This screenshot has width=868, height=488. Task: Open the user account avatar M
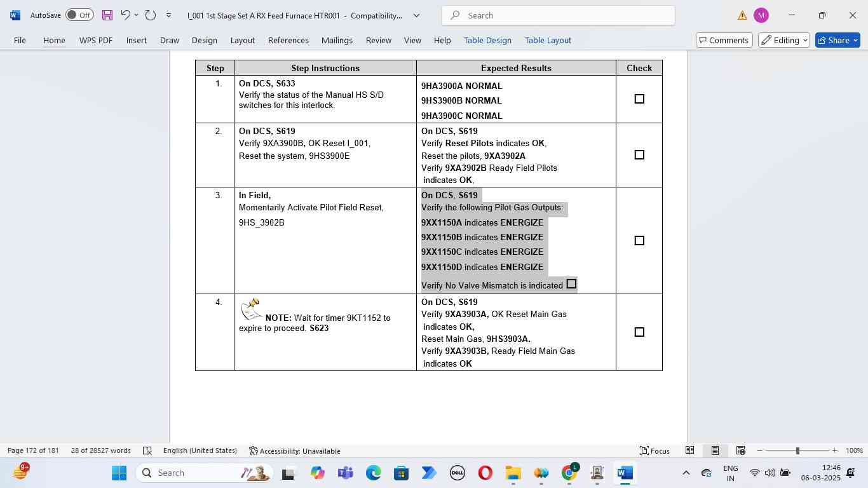pyautogui.click(x=761, y=15)
